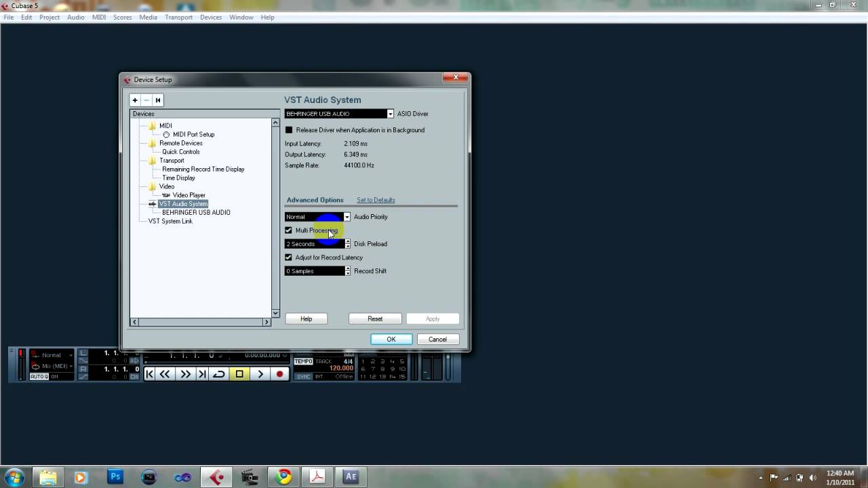This screenshot has width=868, height=488.
Task: Click the Video Player camera icon
Action: coord(166,195)
